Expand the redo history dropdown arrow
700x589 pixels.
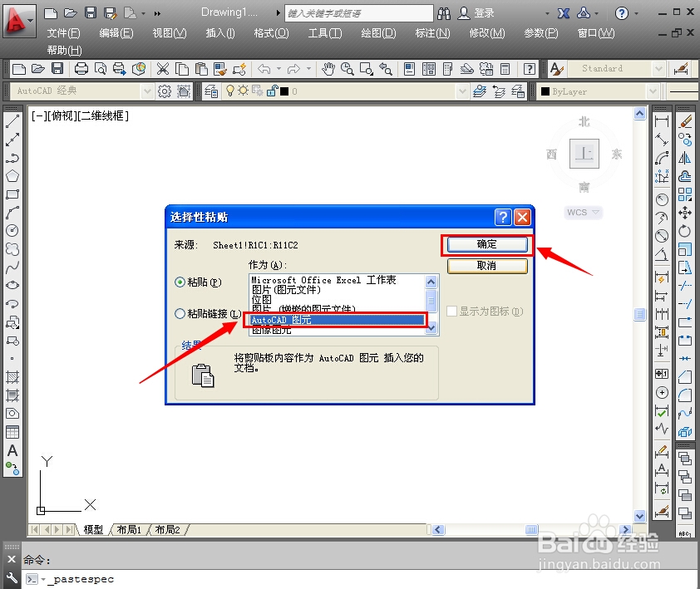tap(308, 69)
